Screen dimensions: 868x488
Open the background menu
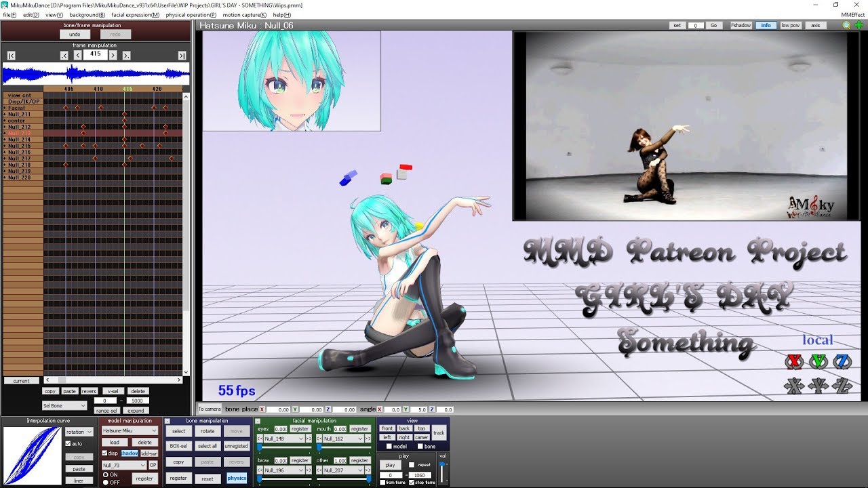[x=87, y=14]
